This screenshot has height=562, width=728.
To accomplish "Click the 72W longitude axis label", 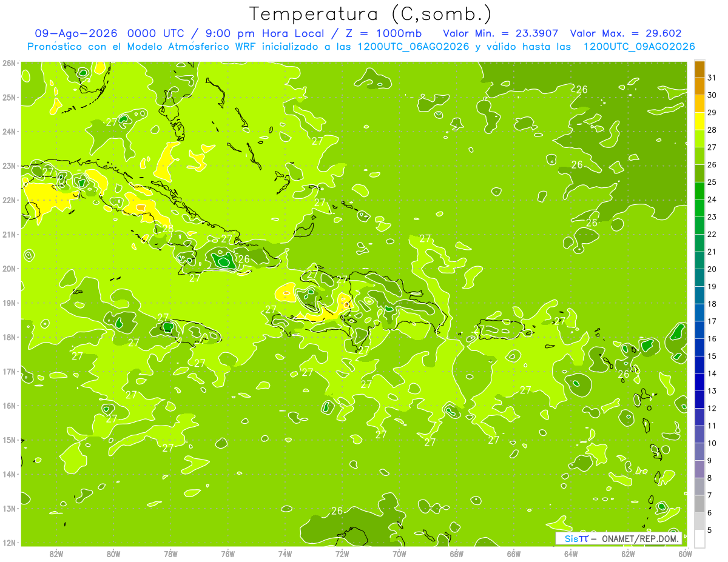I will point(342,554).
